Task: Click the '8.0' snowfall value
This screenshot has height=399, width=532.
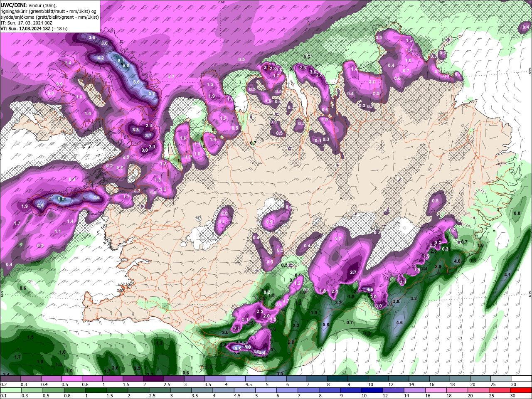Action: [126, 66]
